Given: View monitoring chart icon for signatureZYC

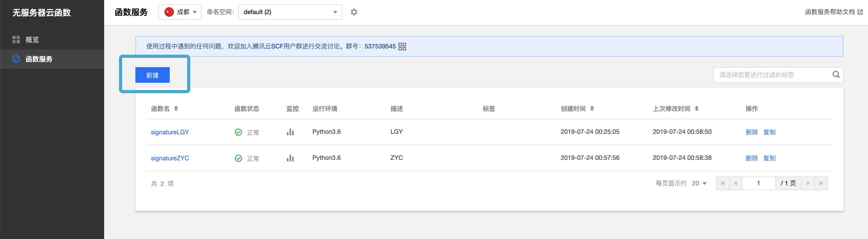Looking at the screenshot, I should click(290, 158).
